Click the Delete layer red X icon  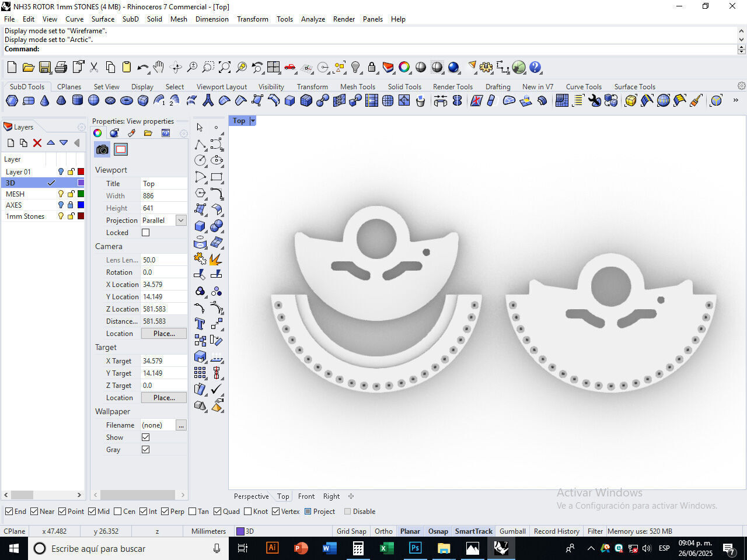37,143
